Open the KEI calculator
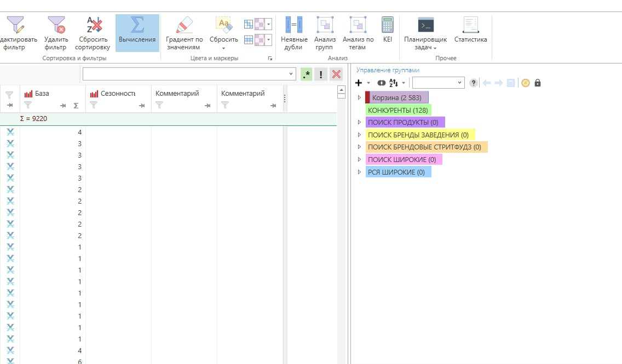Image resolution: width=622 pixels, height=364 pixels. (388, 30)
